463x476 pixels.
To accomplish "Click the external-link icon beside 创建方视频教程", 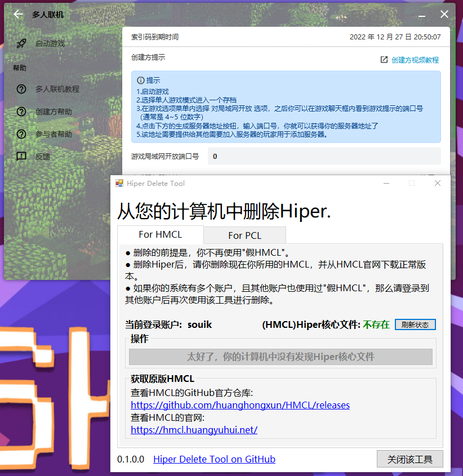I will (385, 59).
